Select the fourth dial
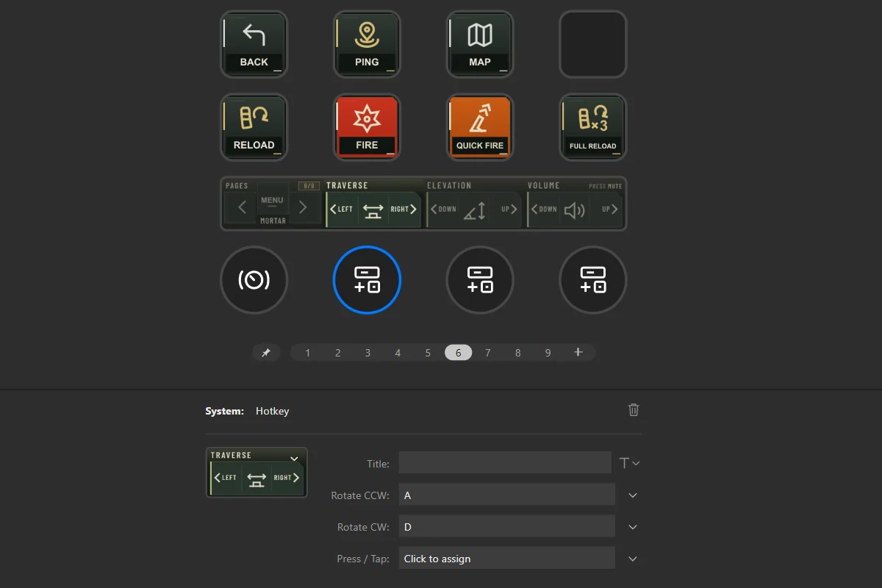 tap(593, 280)
